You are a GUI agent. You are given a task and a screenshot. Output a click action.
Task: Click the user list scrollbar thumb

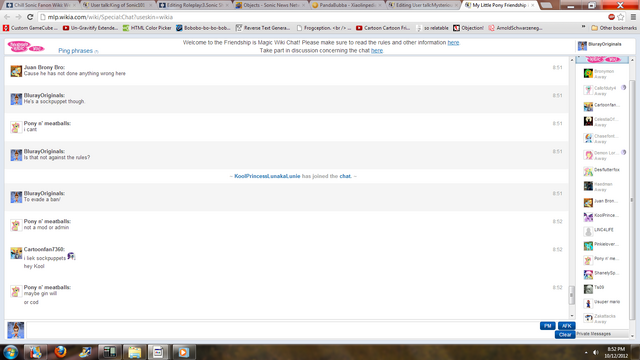point(632,200)
